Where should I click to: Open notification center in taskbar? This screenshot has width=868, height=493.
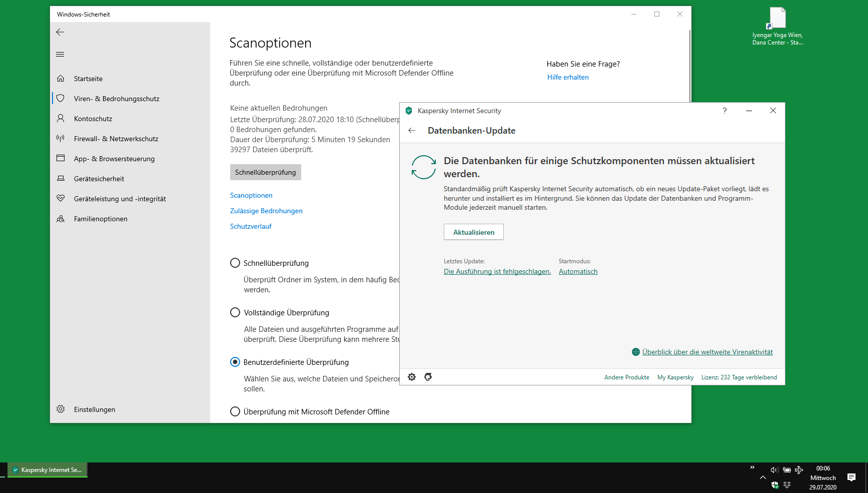851,477
